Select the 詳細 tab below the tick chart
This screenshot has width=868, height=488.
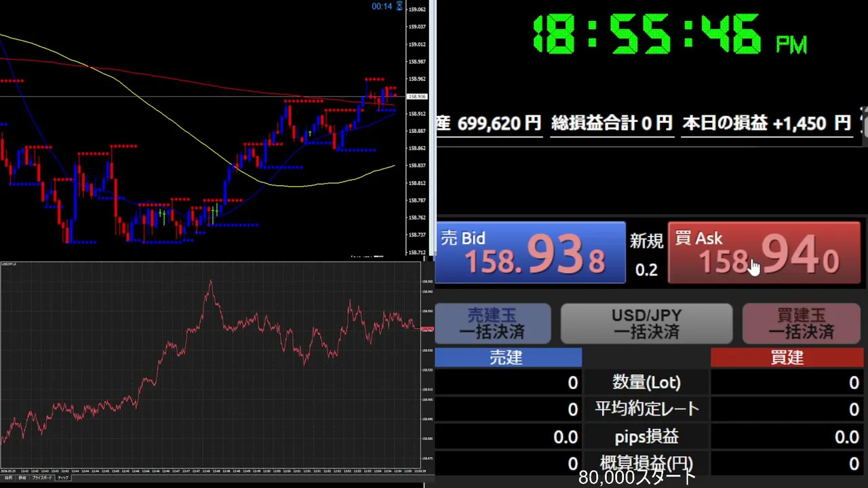point(22,478)
